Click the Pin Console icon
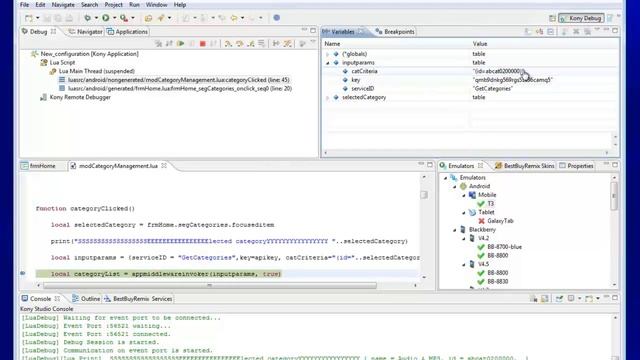Screen dimensions: 640x360 pyautogui.click(x=559, y=299)
